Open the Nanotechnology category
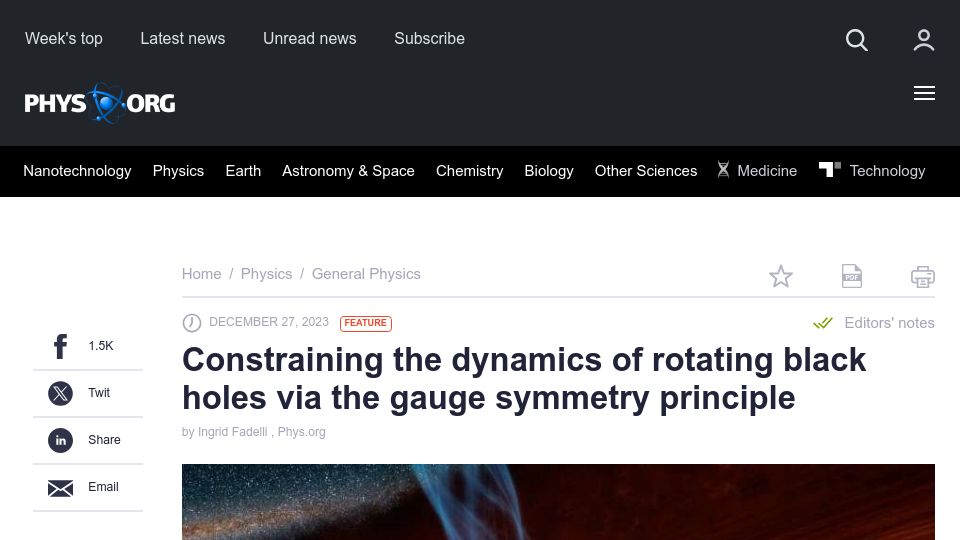Screen dimensions: 960x540 [77, 171]
